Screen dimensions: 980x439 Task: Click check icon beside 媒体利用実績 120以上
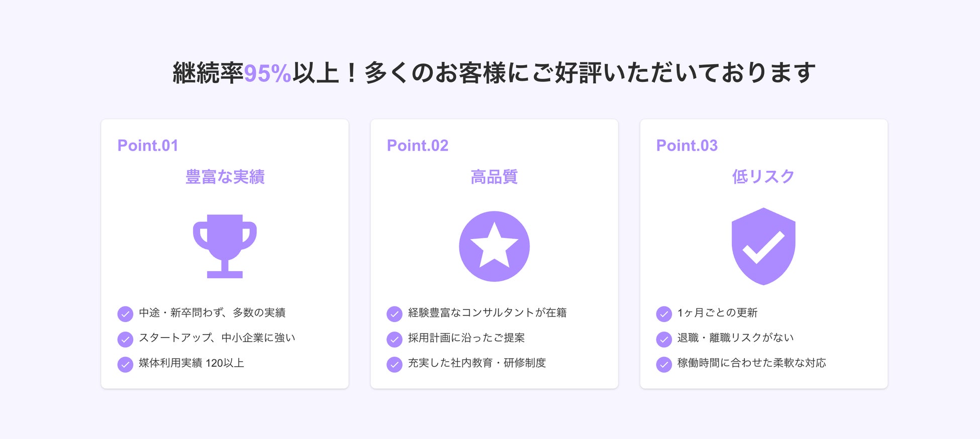coord(125,364)
